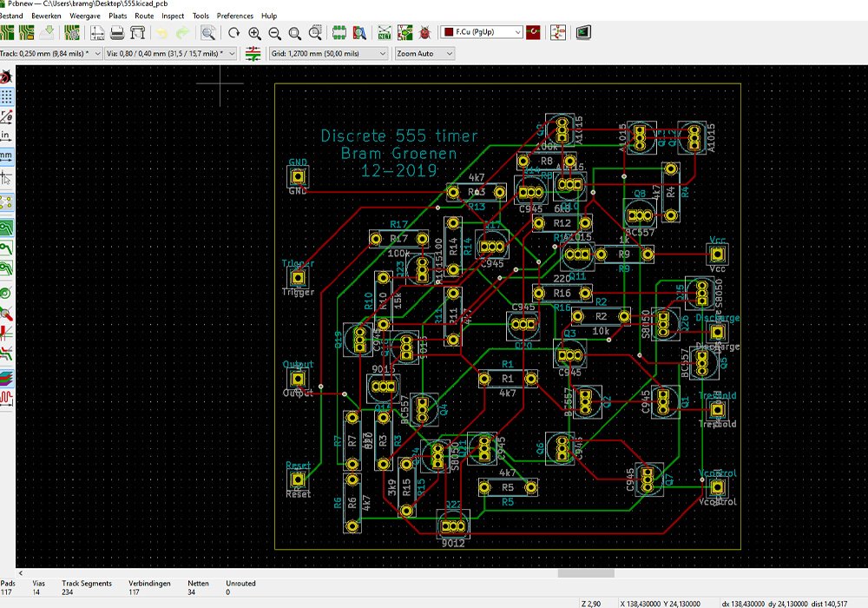Click the Track Segments value 234
The image size is (868, 608).
click(68, 592)
